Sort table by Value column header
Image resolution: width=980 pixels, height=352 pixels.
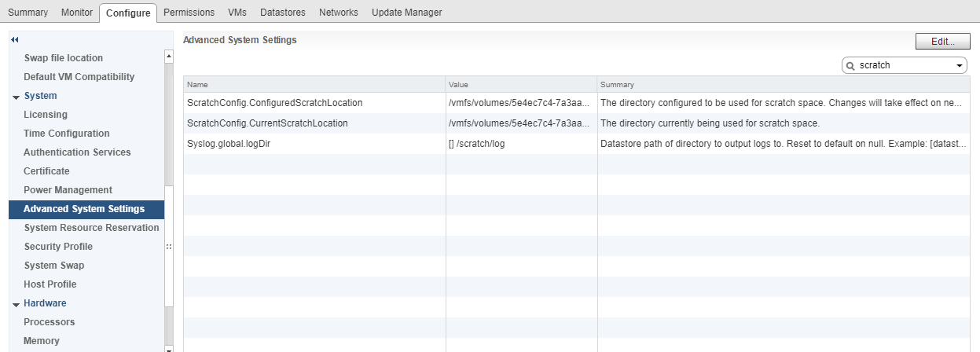click(x=521, y=84)
